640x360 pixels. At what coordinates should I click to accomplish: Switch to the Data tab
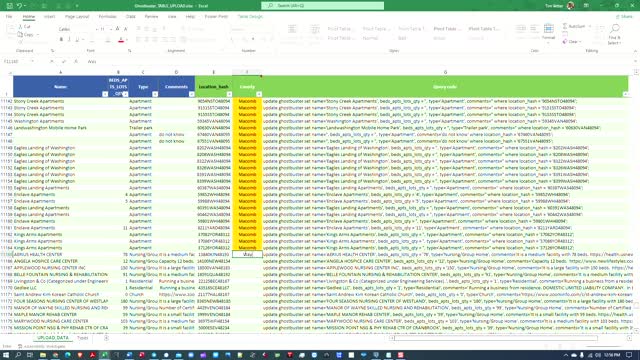(131, 17)
